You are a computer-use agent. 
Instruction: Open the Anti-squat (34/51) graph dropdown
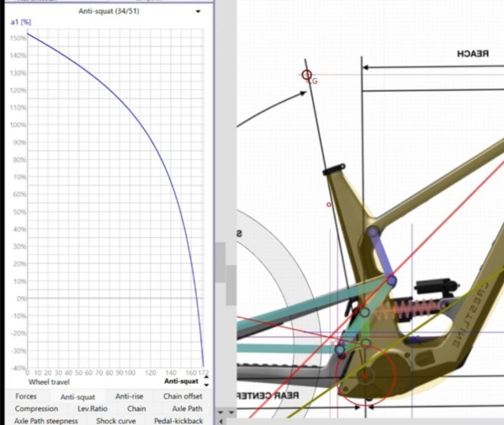coord(199,12)
